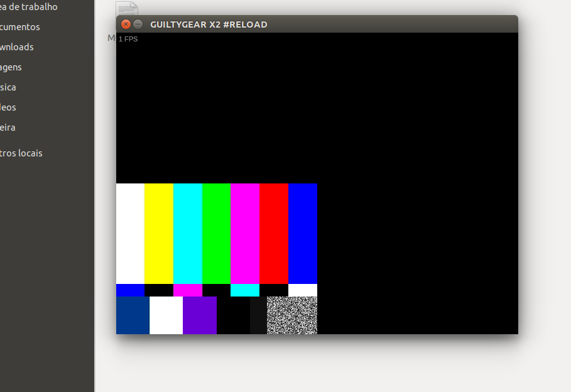Open 'agens' folder in file manager sidebar

click(x=11, y=67)
